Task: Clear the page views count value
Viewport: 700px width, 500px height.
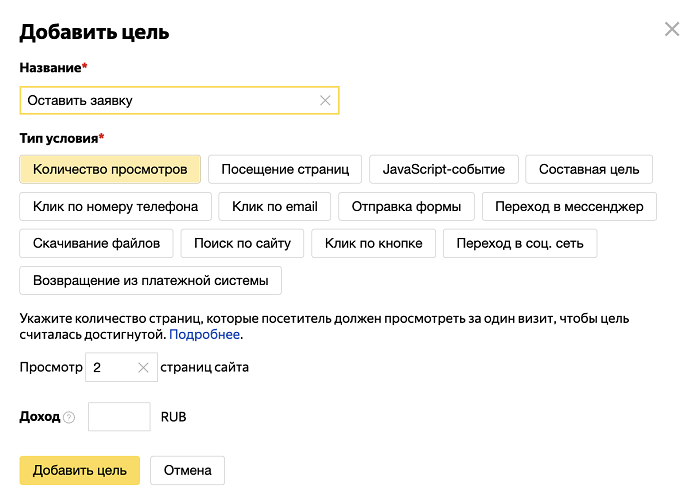Action: (142, 368)
